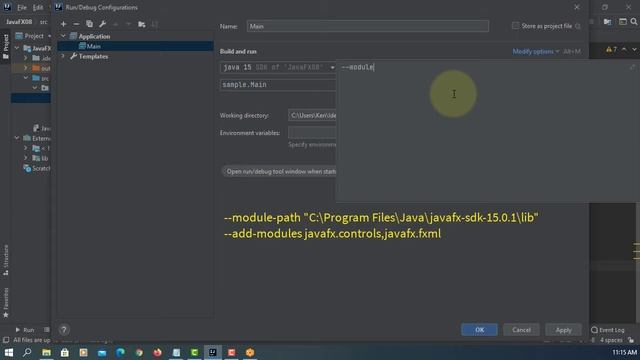Open Windows Start menu

pyautogui.click(x=9, y=352)
